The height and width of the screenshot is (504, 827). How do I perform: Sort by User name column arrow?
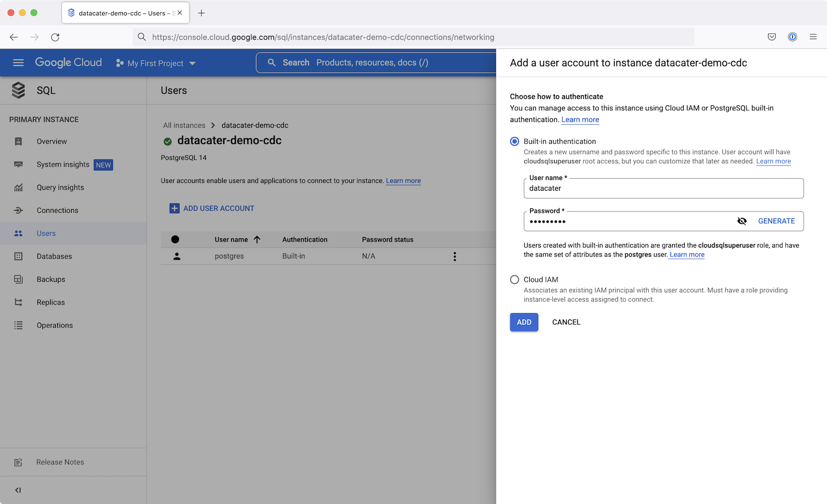point(257,239)
